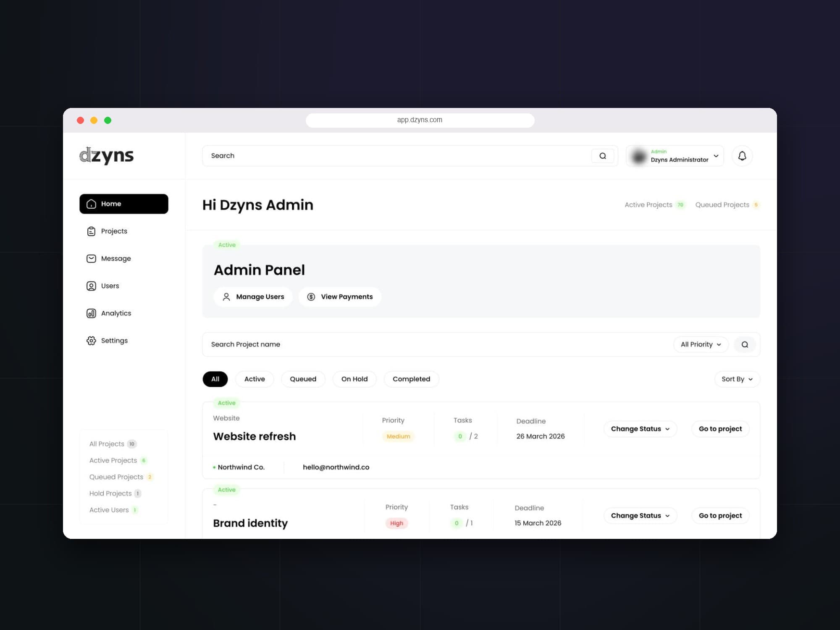840x630 pixels.
Task: Select the All filter tab
Action: [215, 379]
